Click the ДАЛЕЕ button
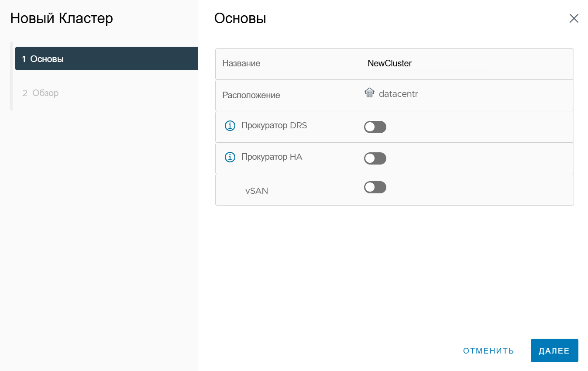 [554, 350]
